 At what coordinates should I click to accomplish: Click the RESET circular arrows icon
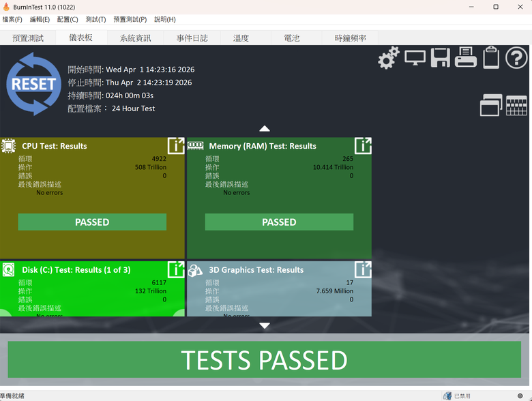pyautogui.click(x=33, y=84)
